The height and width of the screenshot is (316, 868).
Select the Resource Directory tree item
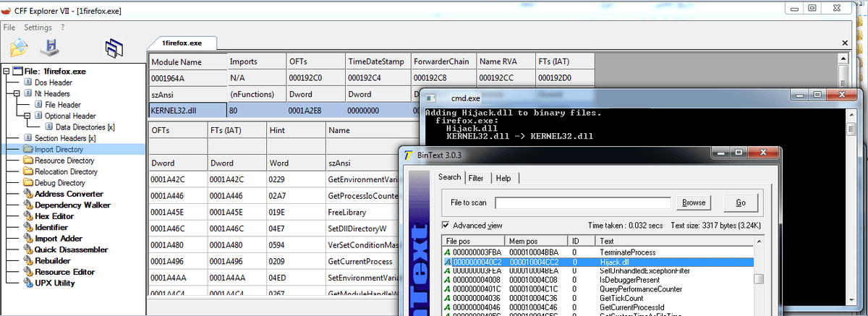64,161
